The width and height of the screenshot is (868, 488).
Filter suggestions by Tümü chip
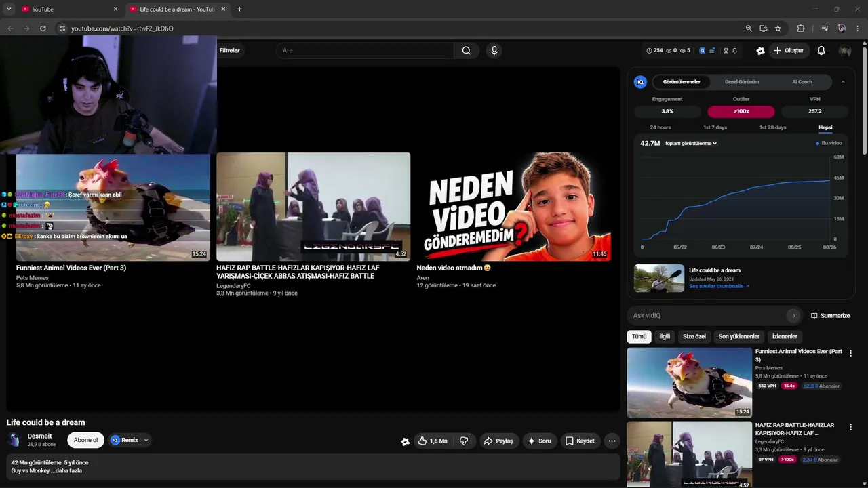639,336
